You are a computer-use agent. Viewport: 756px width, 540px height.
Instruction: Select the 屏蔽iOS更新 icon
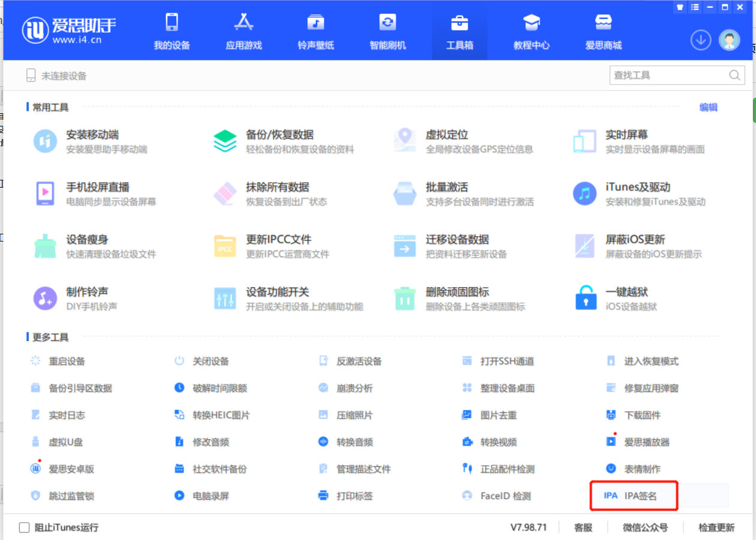[585, 246]
